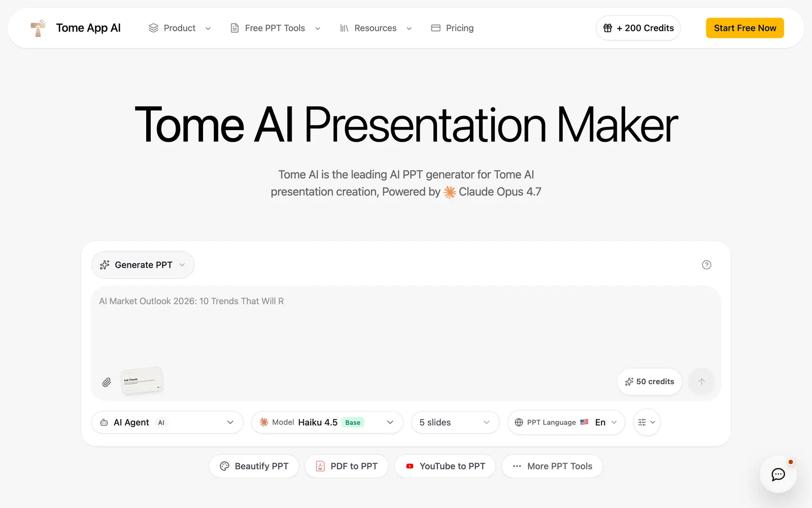
Task: Expand the Resources chevron arrow
Action: tap(409, 28)
